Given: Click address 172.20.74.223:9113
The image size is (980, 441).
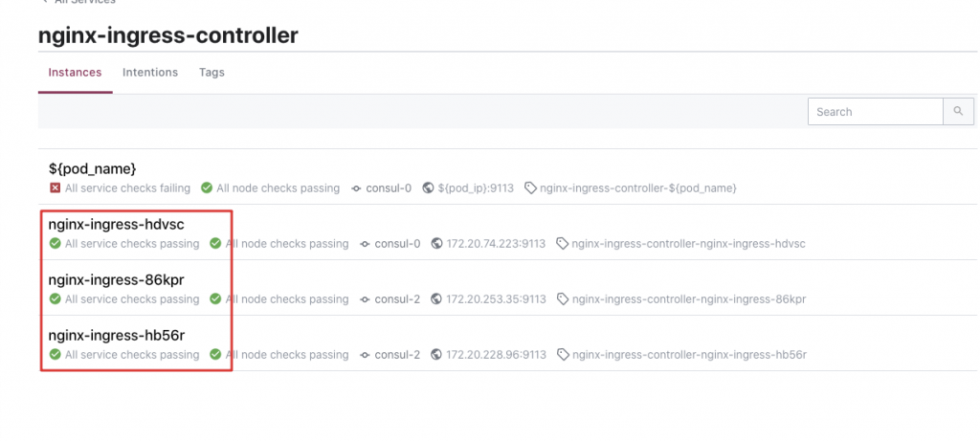Looking at the screenshot, I should coord(496,244).
